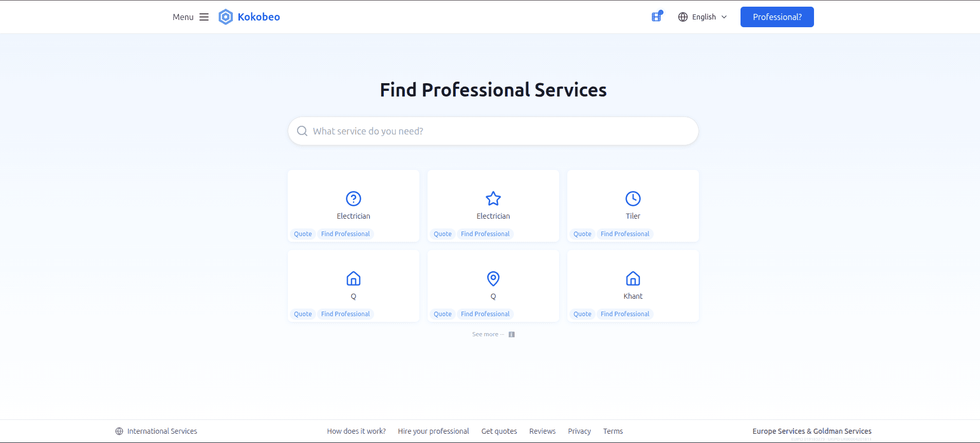Click the house icon above Khant
The image size is (980, 443).
(633, 279)
